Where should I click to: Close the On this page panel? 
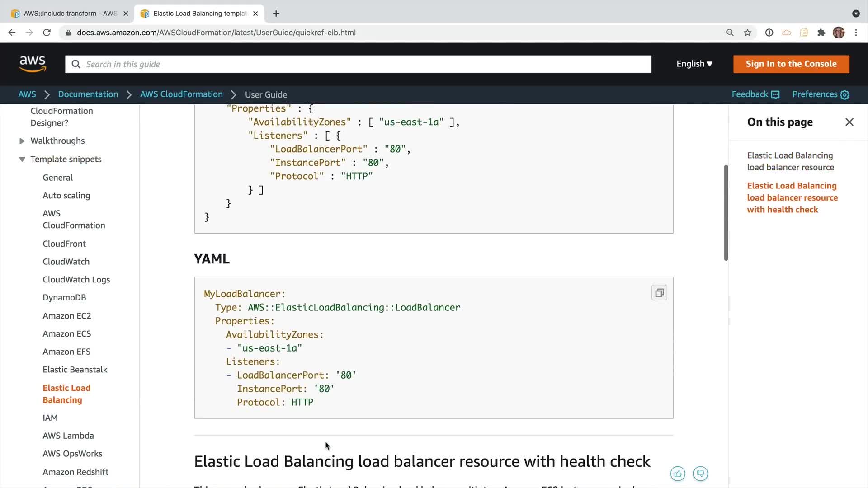pyautogui.click(x=849, y=122)
